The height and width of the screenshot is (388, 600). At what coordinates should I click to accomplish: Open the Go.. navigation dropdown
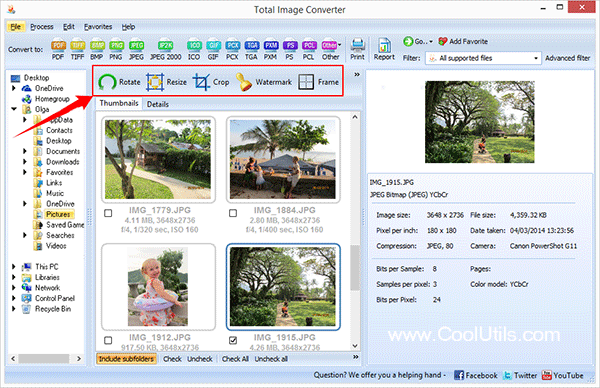[418, 41]
